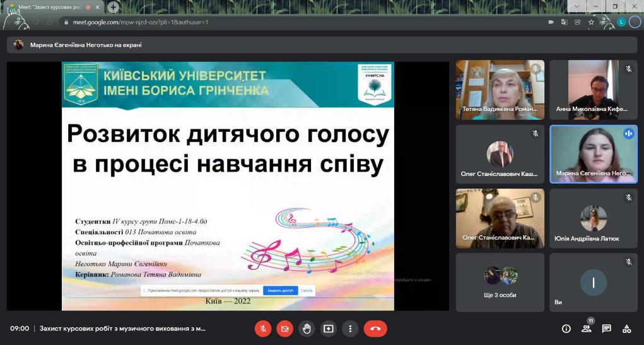644x345 pixels.
Task: Open meeting details info icon
Action: point(566,329)
